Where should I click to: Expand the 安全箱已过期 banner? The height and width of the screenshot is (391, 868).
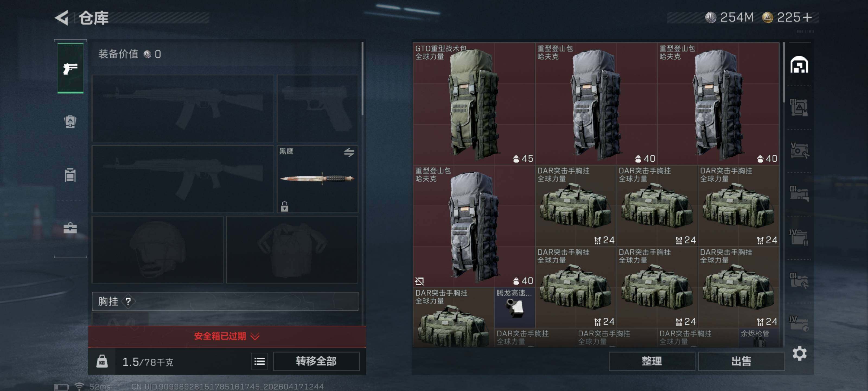pyautogui.click(x=227, y=336)
